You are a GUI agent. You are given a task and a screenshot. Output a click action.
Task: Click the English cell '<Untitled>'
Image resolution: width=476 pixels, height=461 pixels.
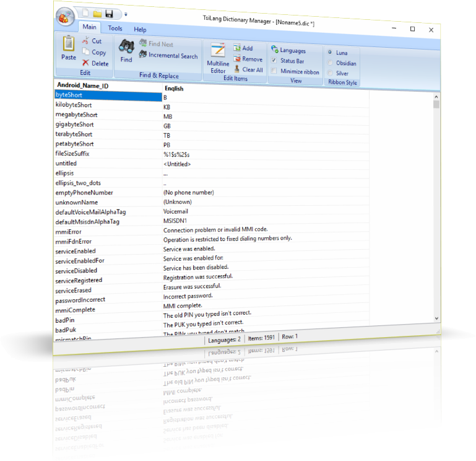[x=266, y=164]
